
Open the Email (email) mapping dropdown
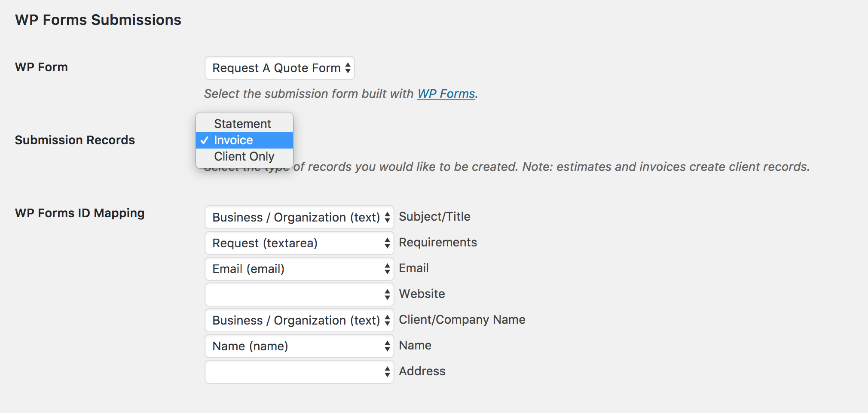click(x=299, y=269)
